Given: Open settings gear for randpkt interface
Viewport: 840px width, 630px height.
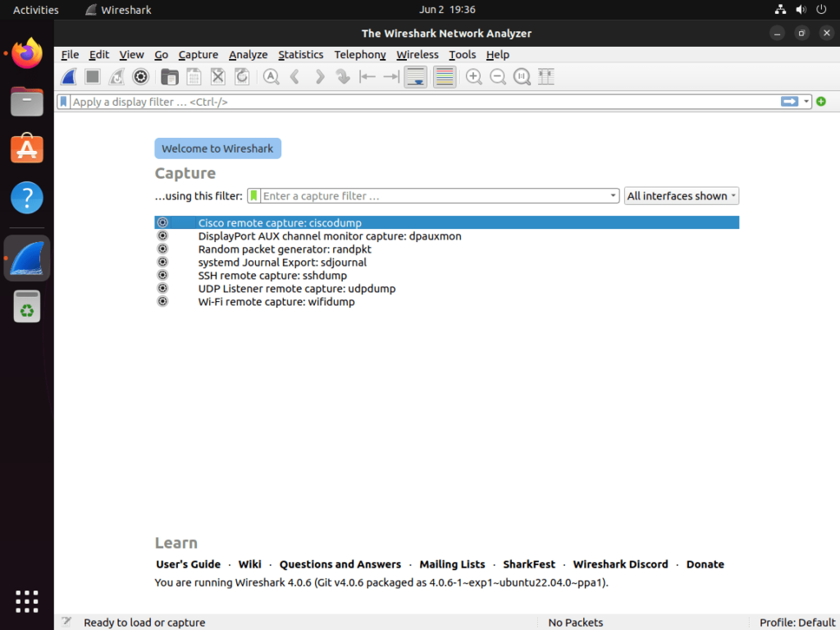Looking at the screenshot, I should (162, 249).
